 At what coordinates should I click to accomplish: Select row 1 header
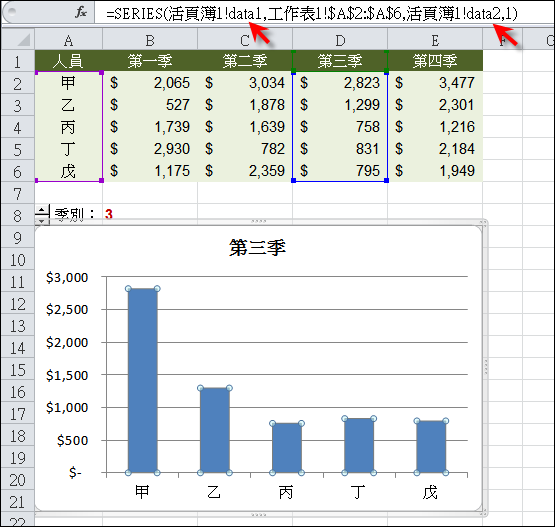point(17,61)
